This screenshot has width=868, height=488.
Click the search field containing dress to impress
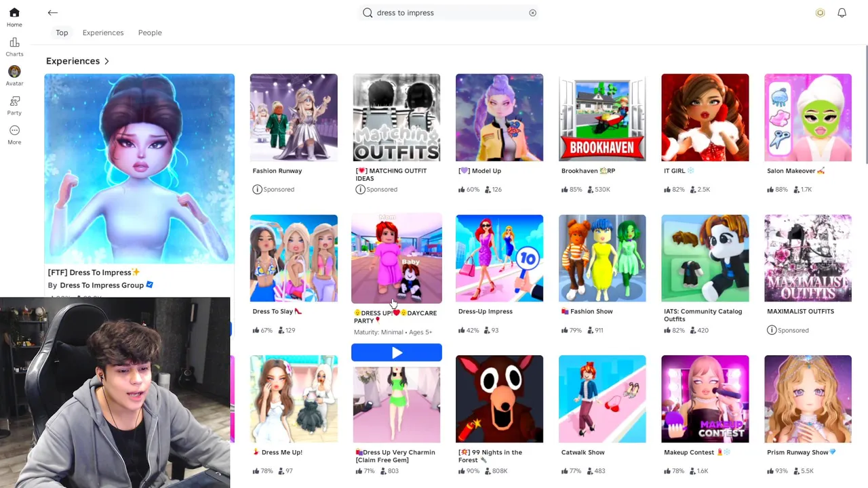449,13
